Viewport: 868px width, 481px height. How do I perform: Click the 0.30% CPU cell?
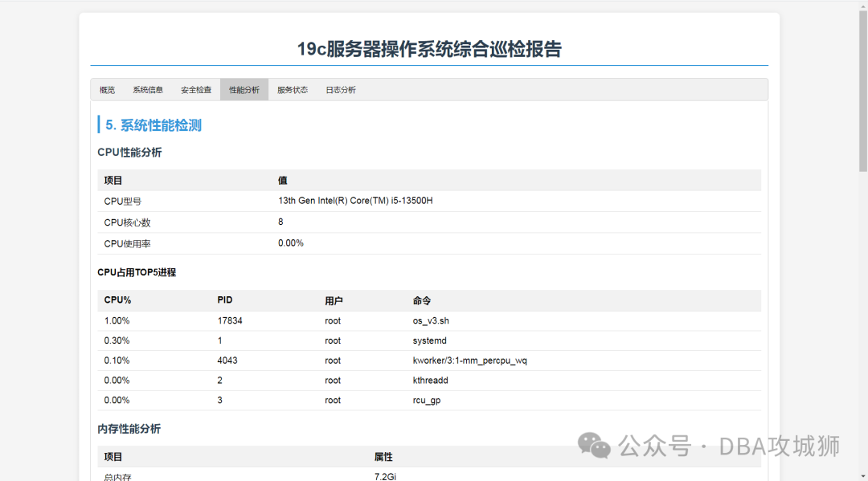coord(117,340)
